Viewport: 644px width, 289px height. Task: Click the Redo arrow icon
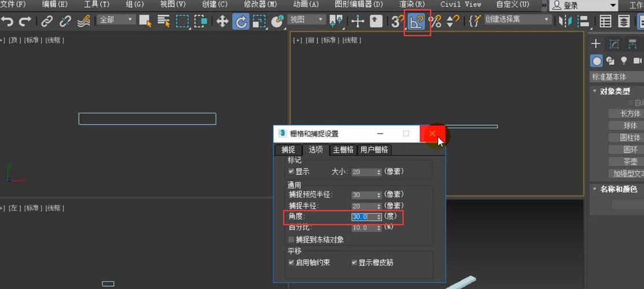click(x=25, y=21)
